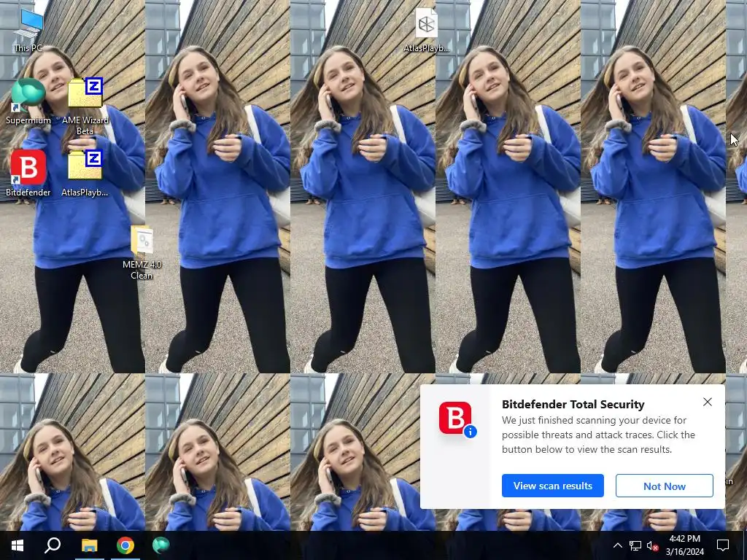Click the muted volume tray icon
Screen dimensions: 747x560
click(652, 545)
